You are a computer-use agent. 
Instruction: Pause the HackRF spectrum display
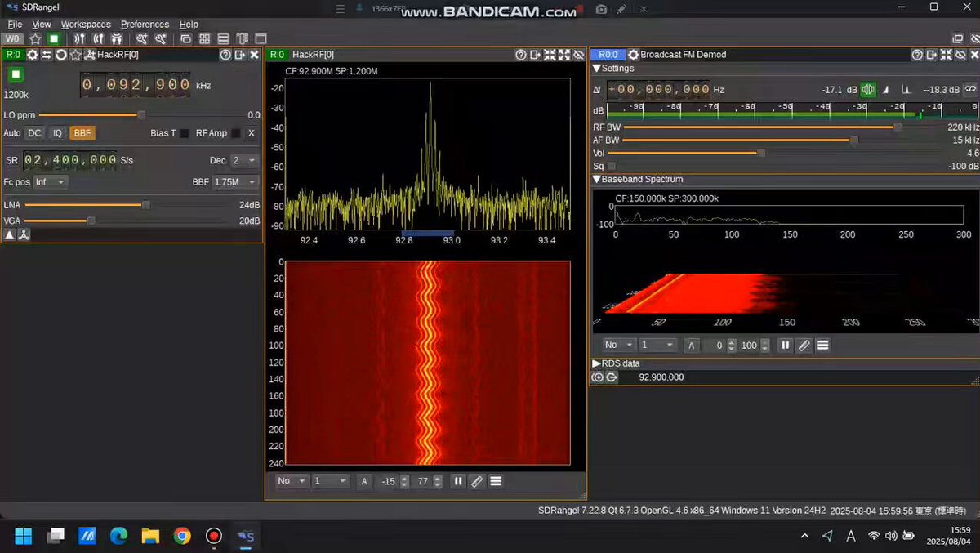click(458, 481)
